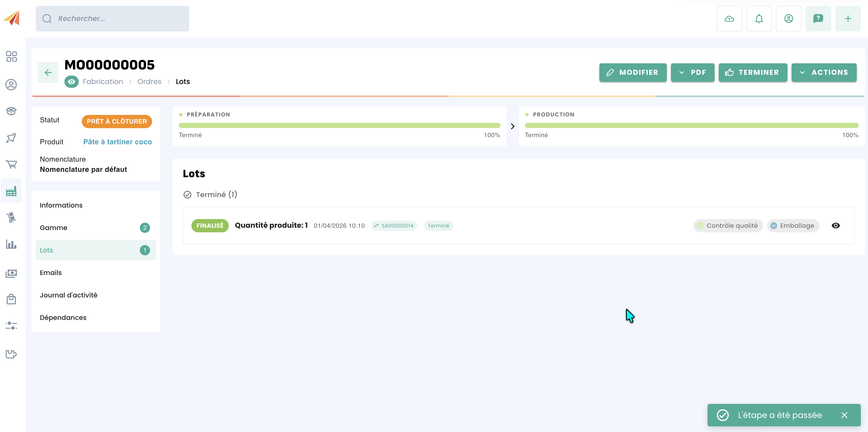Click the cloud upload icon
This screenshot has width=868, height=432.
pyautogui.click(x=729, y=19)
